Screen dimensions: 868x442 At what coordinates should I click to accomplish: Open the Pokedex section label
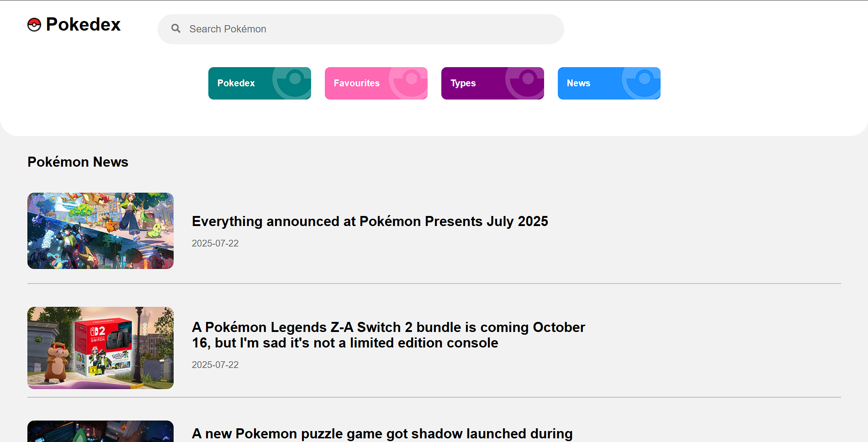pos(236,83)
